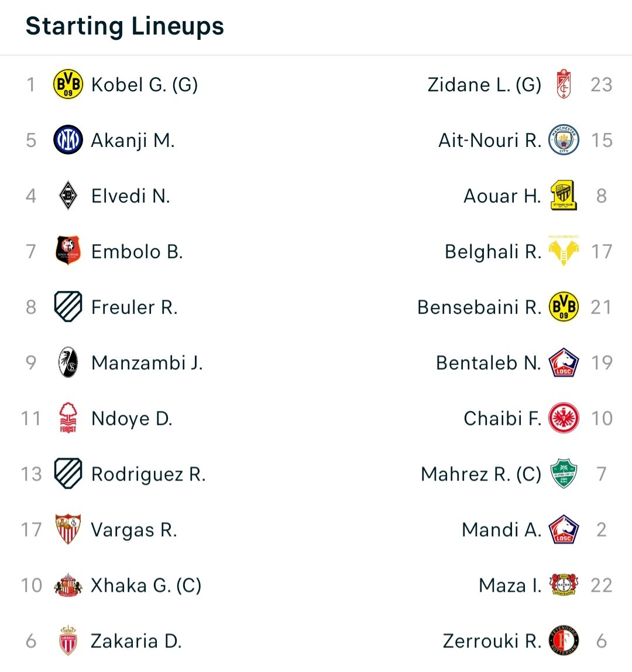Open the AS Monaco crest beside Zakaria
The width and height of the screenshot is (632, 672).
tap(68, 641)
